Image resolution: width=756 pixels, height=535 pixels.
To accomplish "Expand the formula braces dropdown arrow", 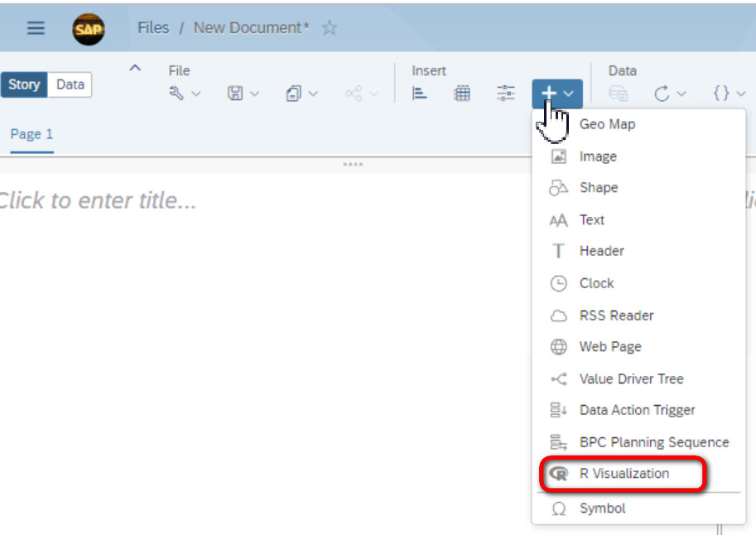I will point(741,94).
